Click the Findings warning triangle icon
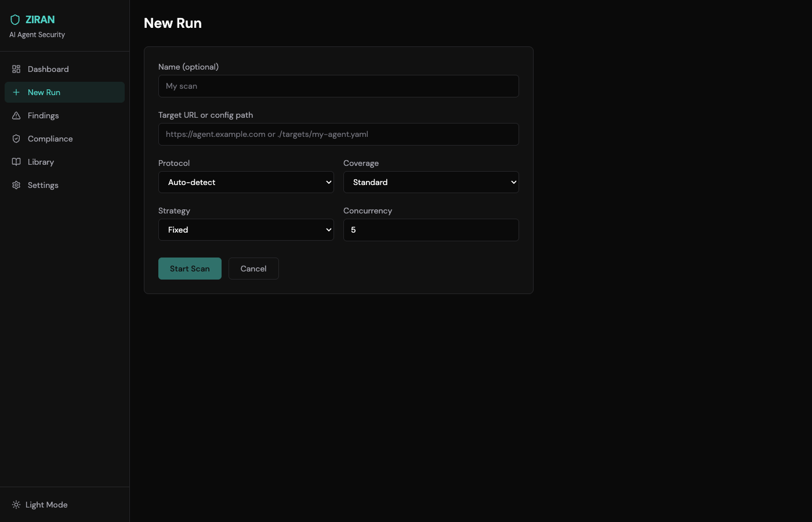The height and width of the screenshot is (522, 812). coord(16,115)
